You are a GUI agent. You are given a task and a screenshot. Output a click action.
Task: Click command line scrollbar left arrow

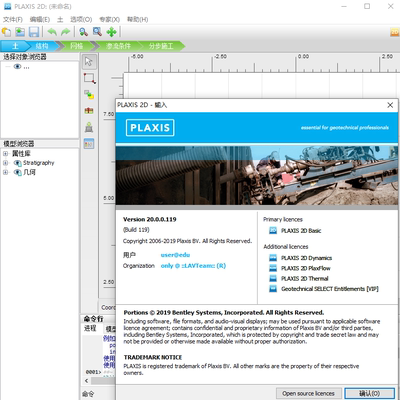(87, 380)
